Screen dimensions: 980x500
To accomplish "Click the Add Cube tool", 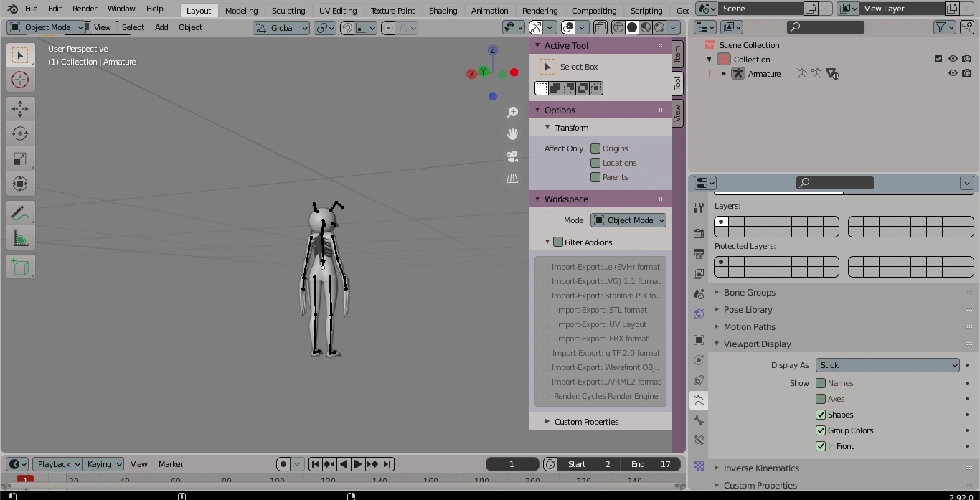I will pyautogui.click(x=20, y=267).
